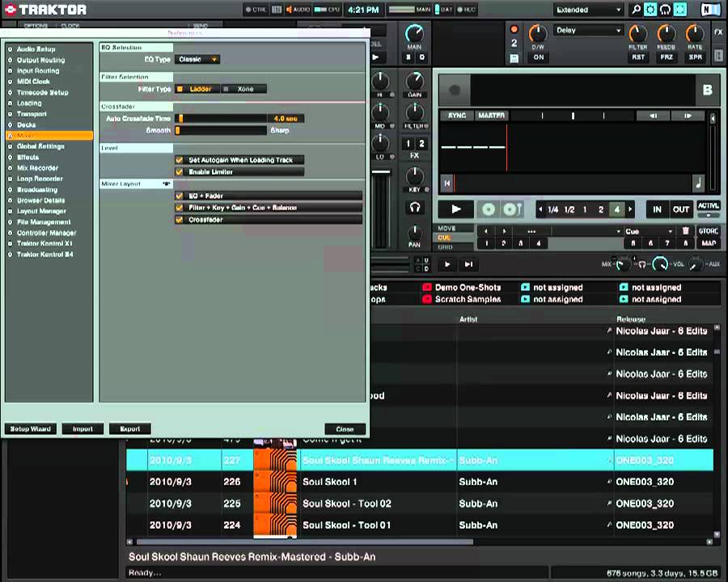728x582 pixels.
Task: Open the Extended layout dropdown
Action: [x=588, y=10]
